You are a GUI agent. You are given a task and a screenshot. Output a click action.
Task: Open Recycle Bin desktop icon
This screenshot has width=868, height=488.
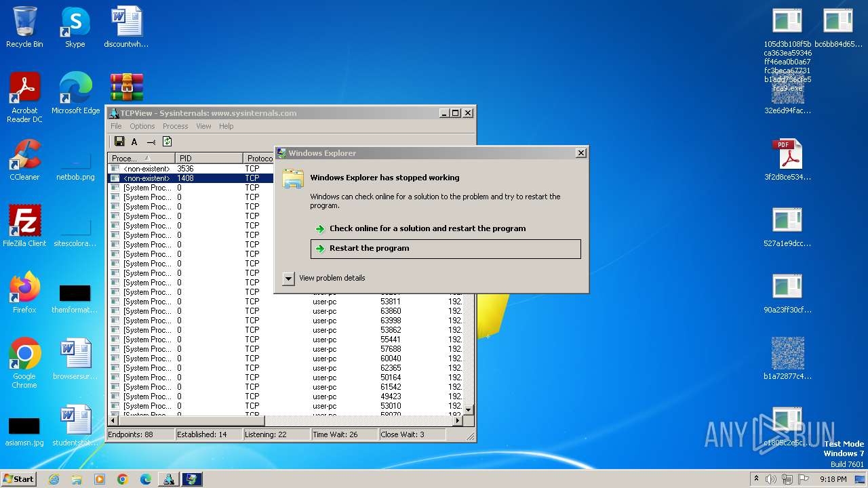tap(24, 27)
